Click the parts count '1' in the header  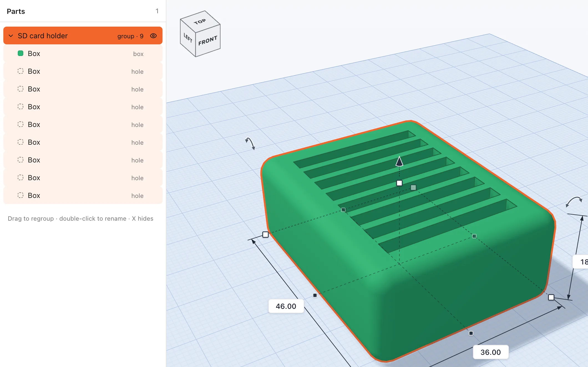(x=157, y=11)
